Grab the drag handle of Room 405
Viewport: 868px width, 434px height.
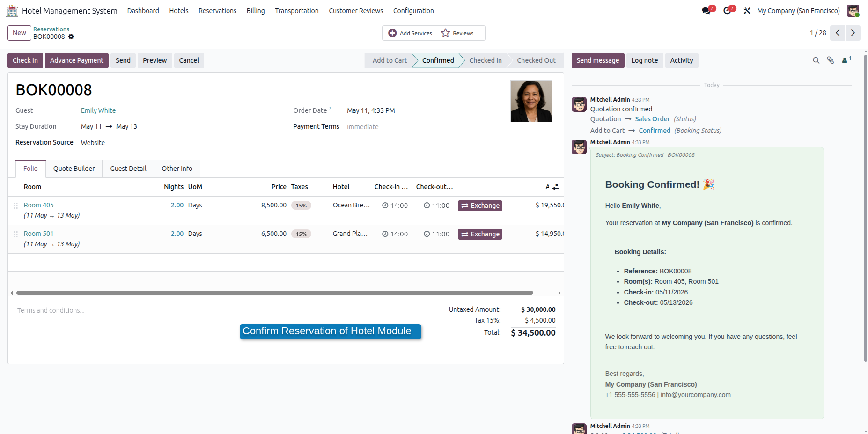(x=15, y=206)
